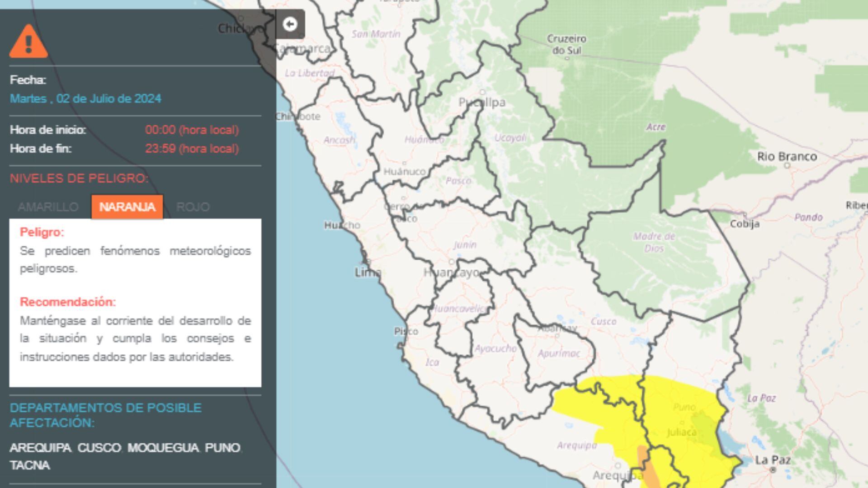Click the 'Hora de inicio:' label

48,130
